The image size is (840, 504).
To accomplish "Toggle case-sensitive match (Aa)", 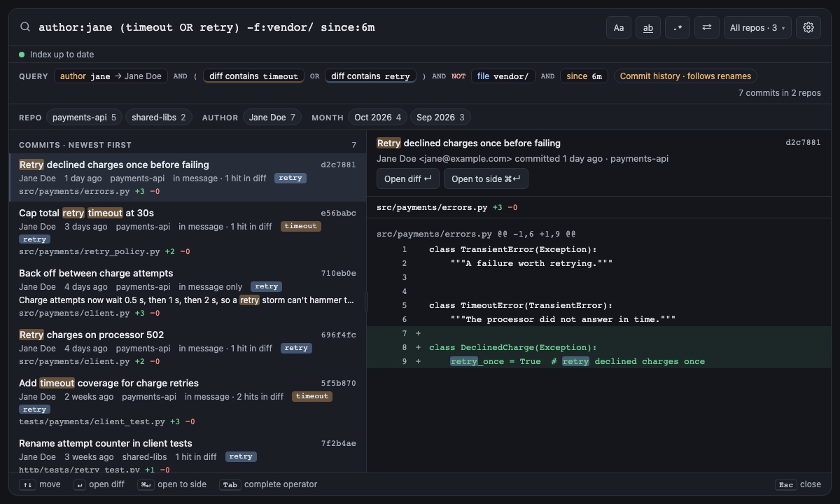I will coord(619,27).
